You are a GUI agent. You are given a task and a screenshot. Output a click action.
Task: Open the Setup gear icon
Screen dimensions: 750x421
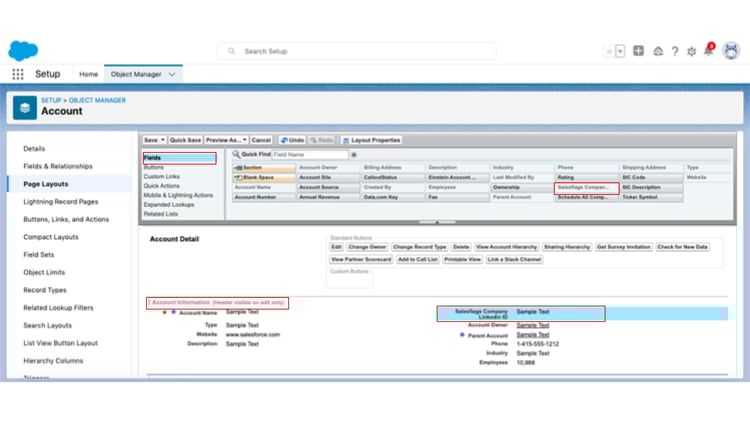point(691,51)
